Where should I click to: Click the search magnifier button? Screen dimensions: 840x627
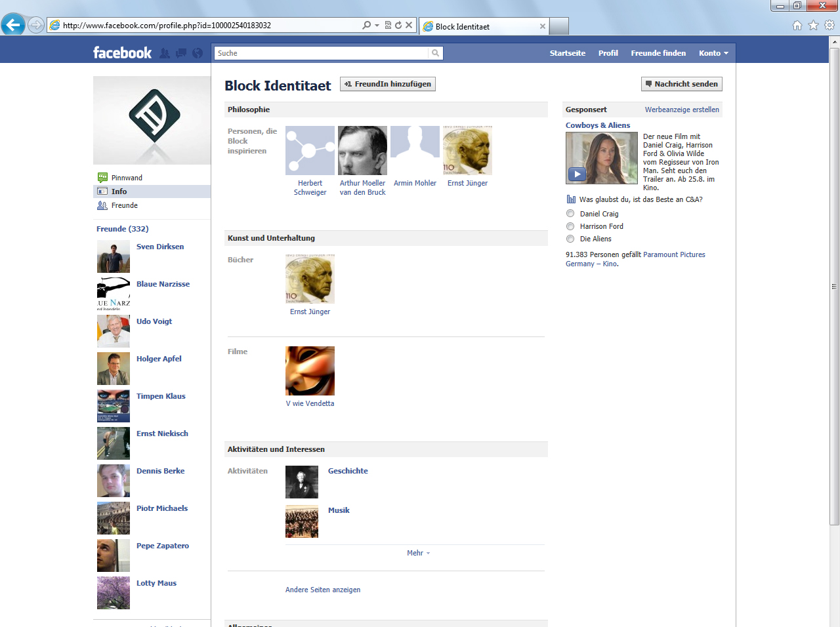pyautogui.click(x=435, y=53)
